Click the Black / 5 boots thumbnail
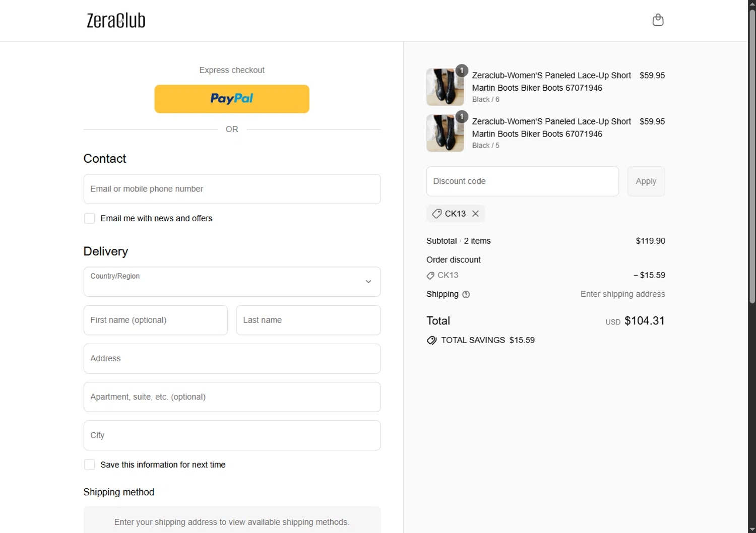 [x=445, y=133]
